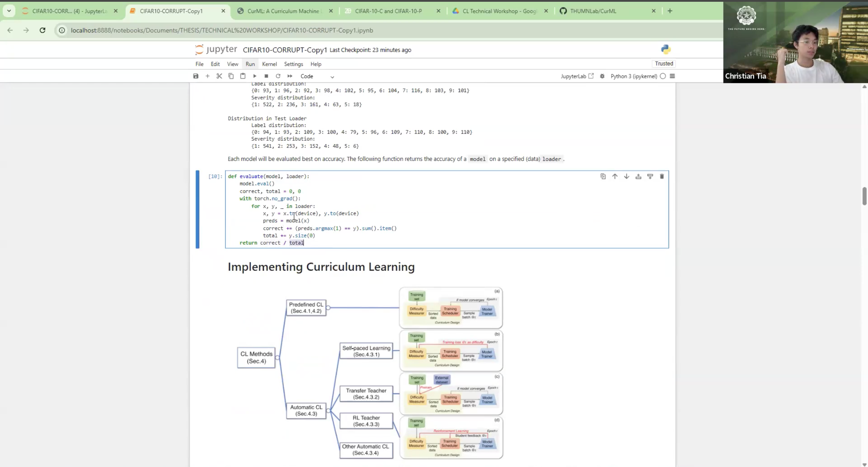This screenshot has height=467, width=868.
Task: Rename notebook title CIFAR10-CORRUPT-Copy1
Action: (x=285, y=50)
